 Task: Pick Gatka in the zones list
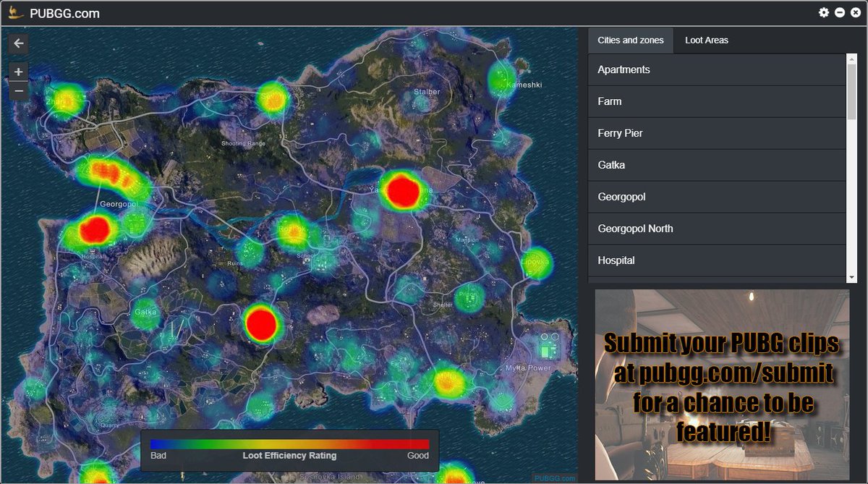pyautogui.click(x=717, y=165)
